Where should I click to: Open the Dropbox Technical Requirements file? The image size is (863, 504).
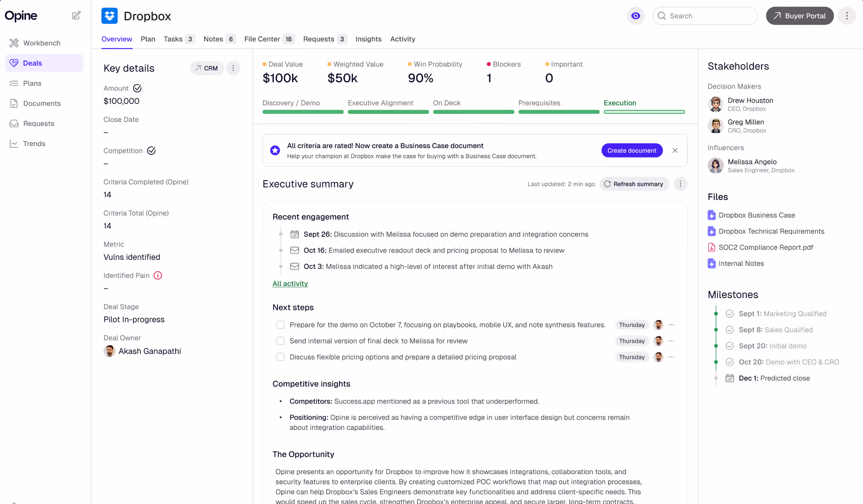(x=766, y=231)
